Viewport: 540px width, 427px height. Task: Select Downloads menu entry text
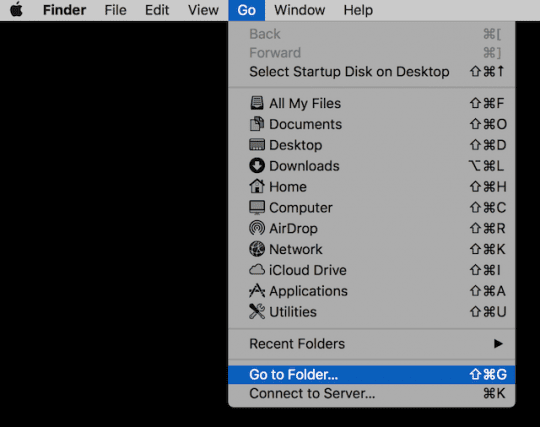[x=304, y=166]
